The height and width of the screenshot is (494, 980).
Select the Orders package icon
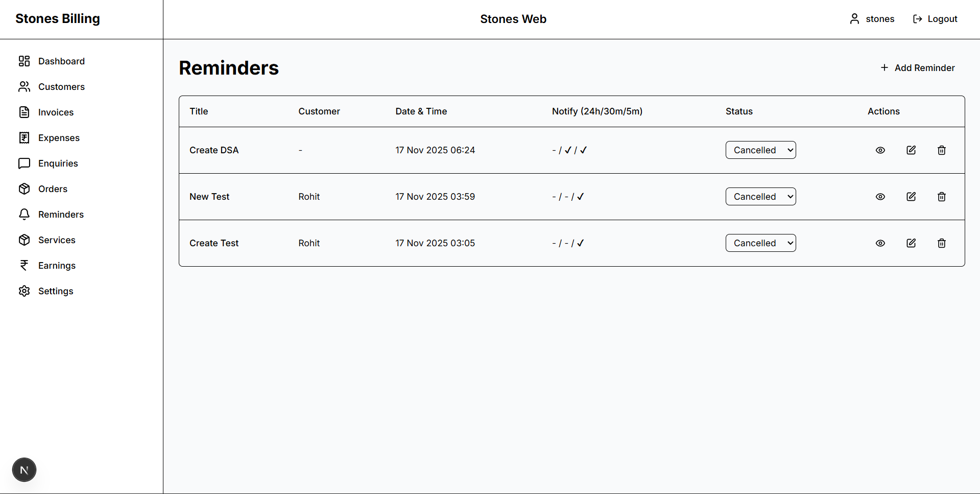[x=25, y=189]
